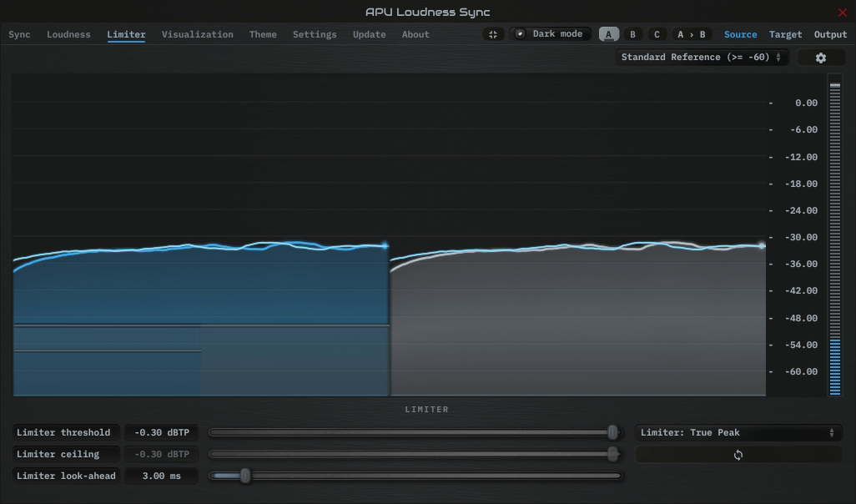
Task: Copy preset A to B
Action: pyautogui.click(x=691, y=34)
